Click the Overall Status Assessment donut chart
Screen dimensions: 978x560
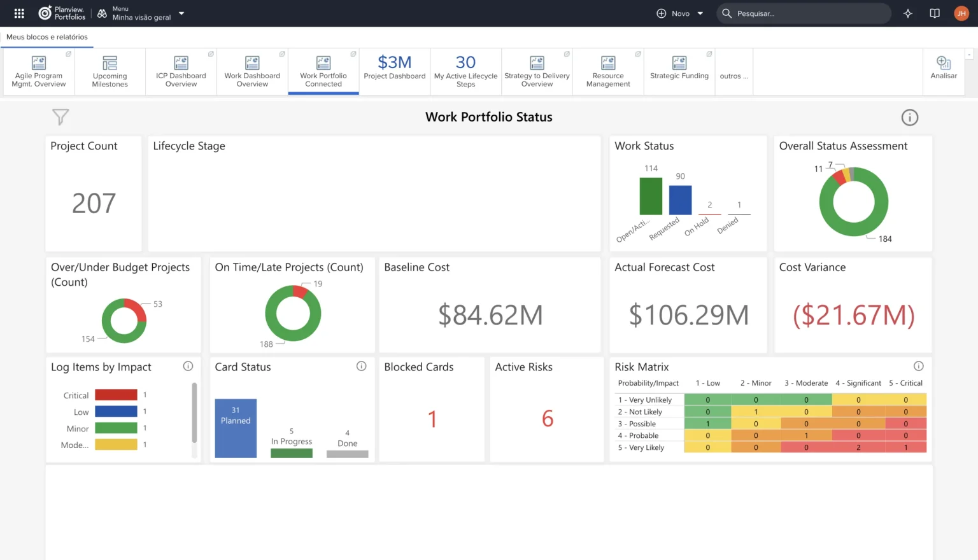(x=853, y=202)
